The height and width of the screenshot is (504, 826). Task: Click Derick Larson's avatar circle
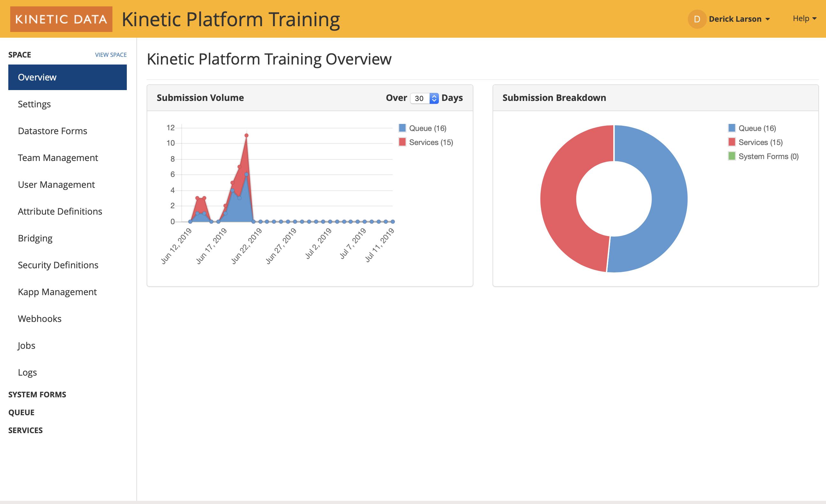(697, 19)
